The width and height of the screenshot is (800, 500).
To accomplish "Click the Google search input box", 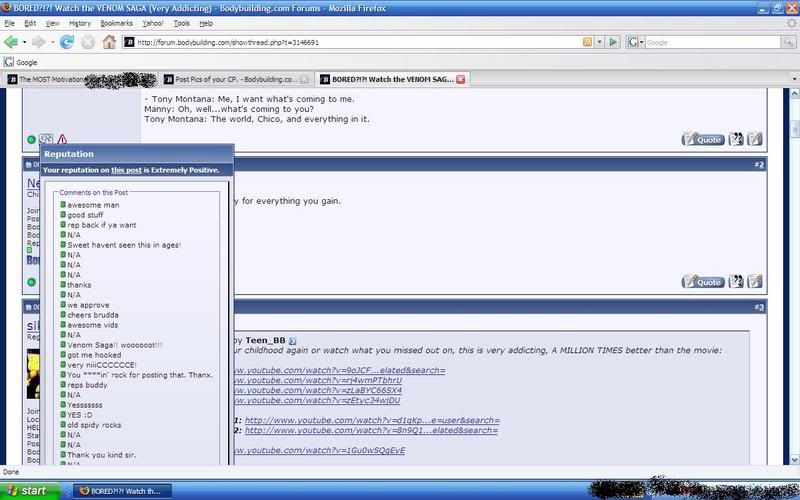I will pos(712,42).
